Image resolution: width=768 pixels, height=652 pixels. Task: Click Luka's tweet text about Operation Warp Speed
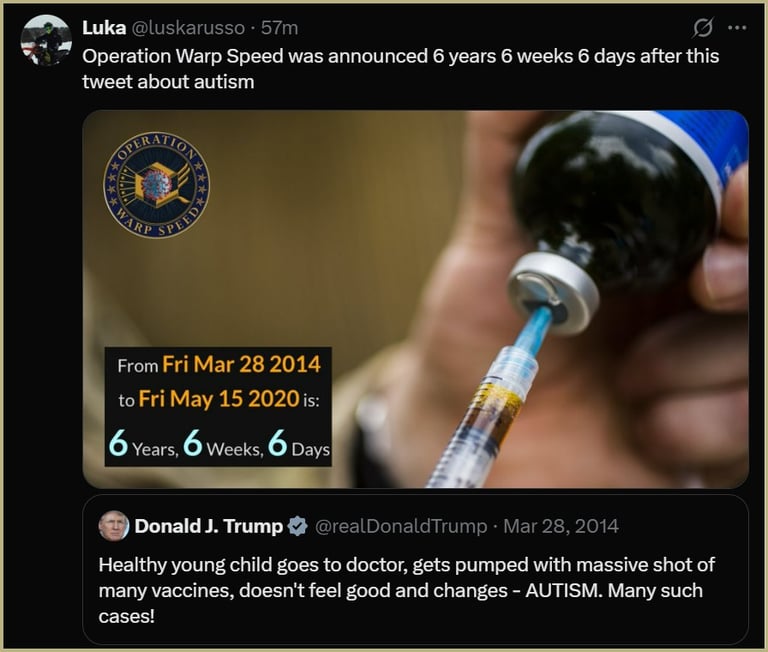[401, 69]
